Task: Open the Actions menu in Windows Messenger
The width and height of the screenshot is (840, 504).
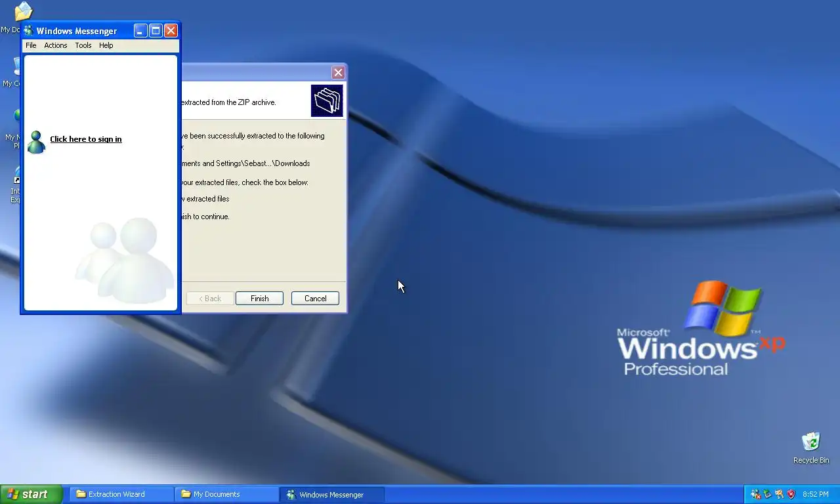Action: 56,45
